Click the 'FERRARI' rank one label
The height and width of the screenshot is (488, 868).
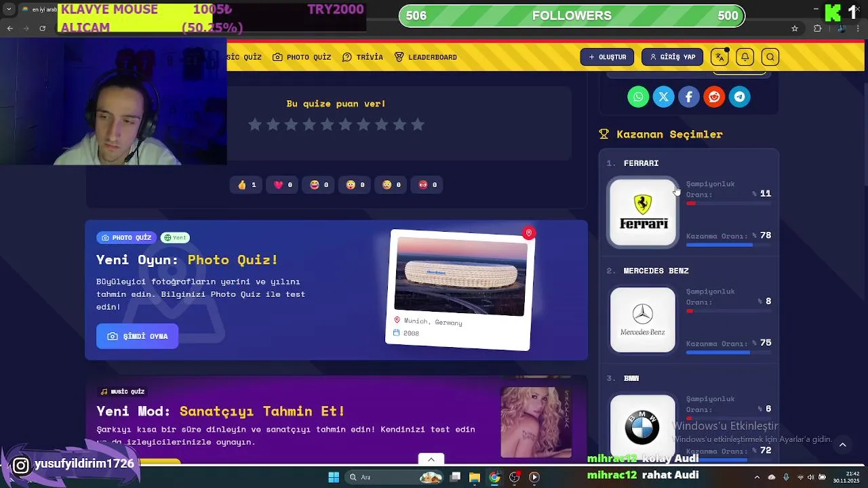click(x=641, y=163)
